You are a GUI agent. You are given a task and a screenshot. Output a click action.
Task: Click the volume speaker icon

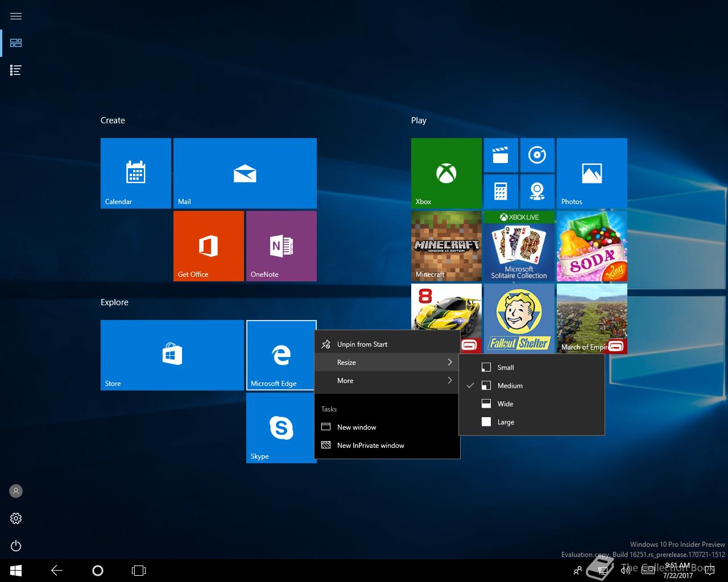(626, 571)
